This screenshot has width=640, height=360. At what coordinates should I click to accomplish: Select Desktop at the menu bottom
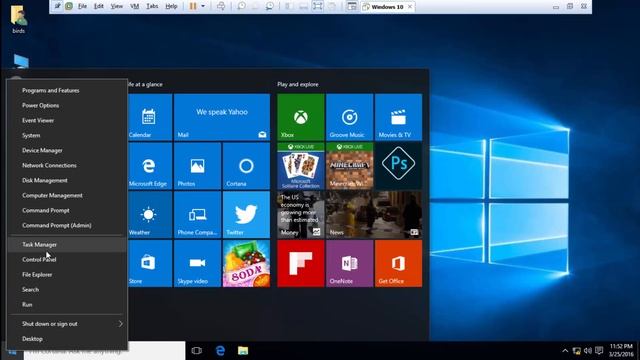click(67, 339)
